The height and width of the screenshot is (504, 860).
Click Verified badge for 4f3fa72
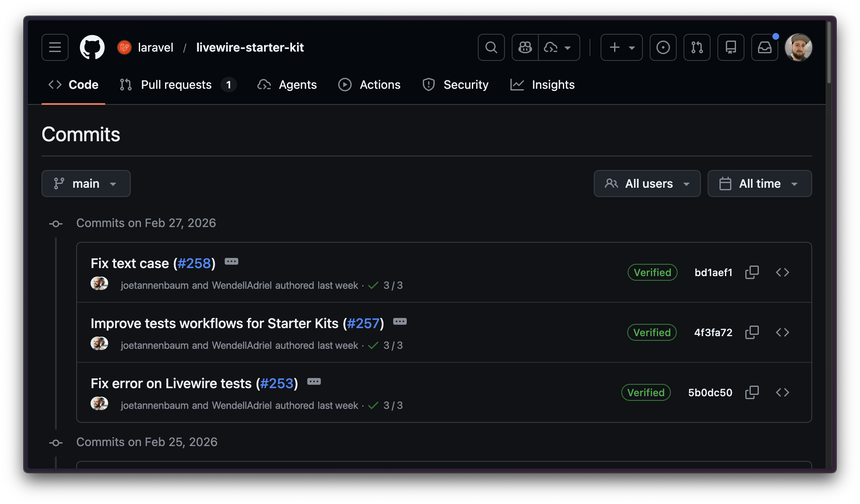[652, 332]
